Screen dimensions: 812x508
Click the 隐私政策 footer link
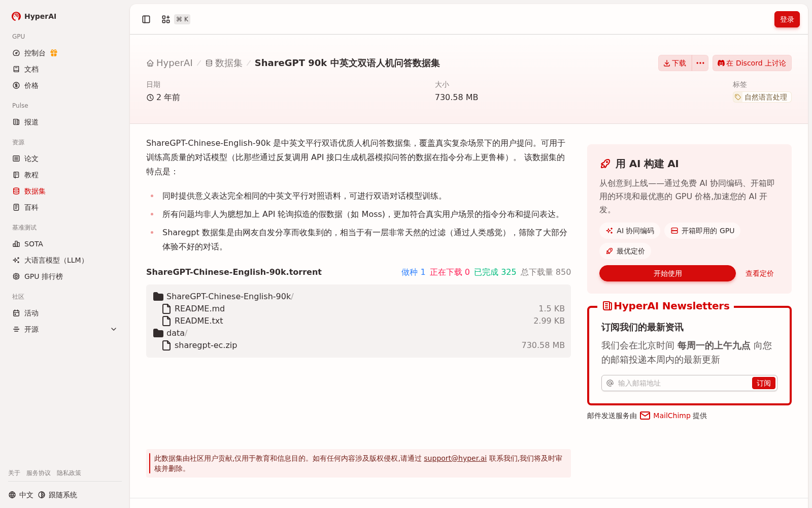click(x=69, y=473)
